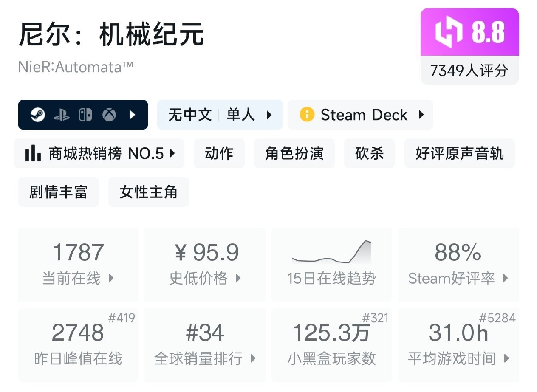Tap the yellow Steam Deck info icon
537x392 pixels.
click(x=307, y=115)
